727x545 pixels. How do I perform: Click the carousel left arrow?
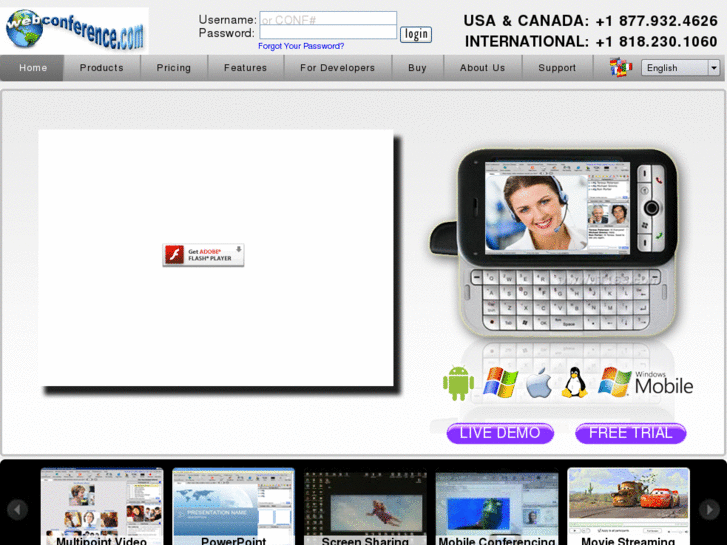coord(17,509)
